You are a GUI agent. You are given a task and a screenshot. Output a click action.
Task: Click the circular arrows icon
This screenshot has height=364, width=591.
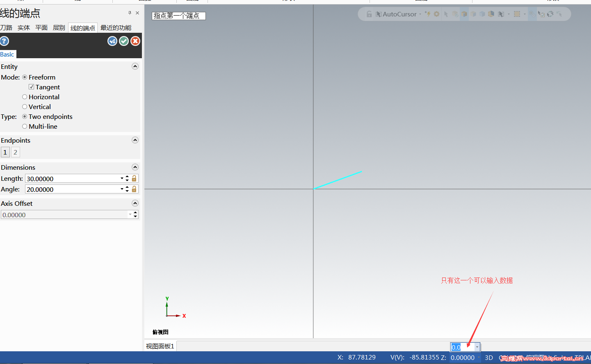[x=550, y=14]
